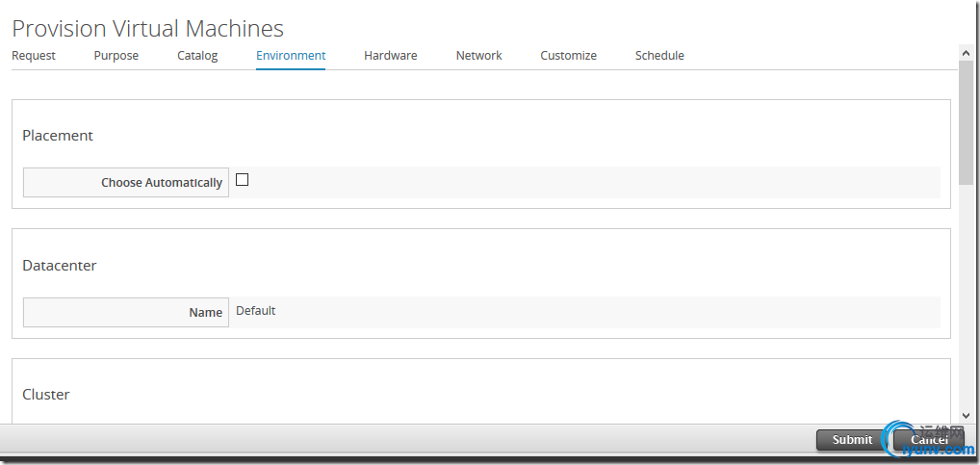
Task: Go to the Catalog tab
Action: [197, 56]
